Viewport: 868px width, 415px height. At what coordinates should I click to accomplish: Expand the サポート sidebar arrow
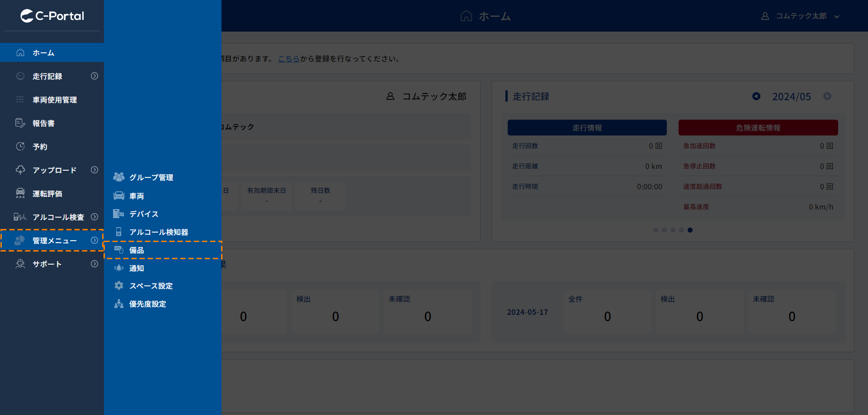(94, 264)
